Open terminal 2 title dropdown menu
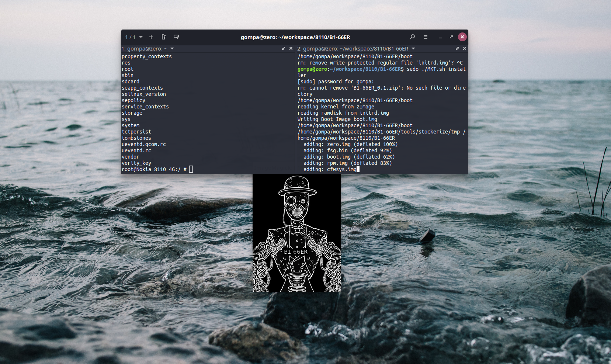The width and height of the screenshot is (611, 364). [x=413, y=49]
